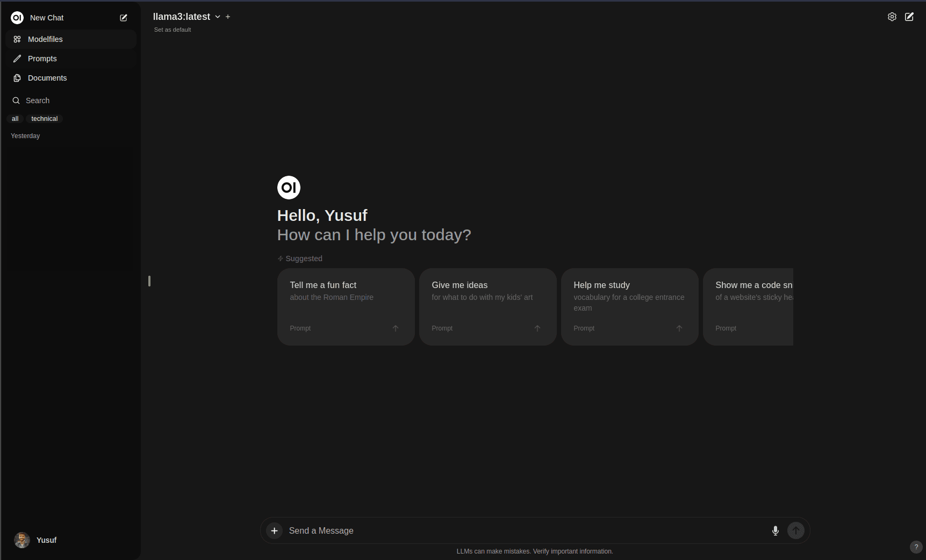Open the Prompts section

(70, 59)
